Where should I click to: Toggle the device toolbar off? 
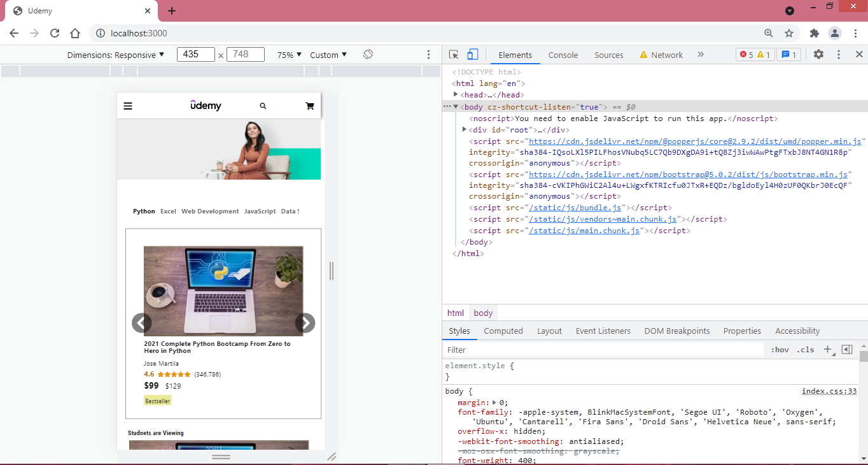coord(472,55)
